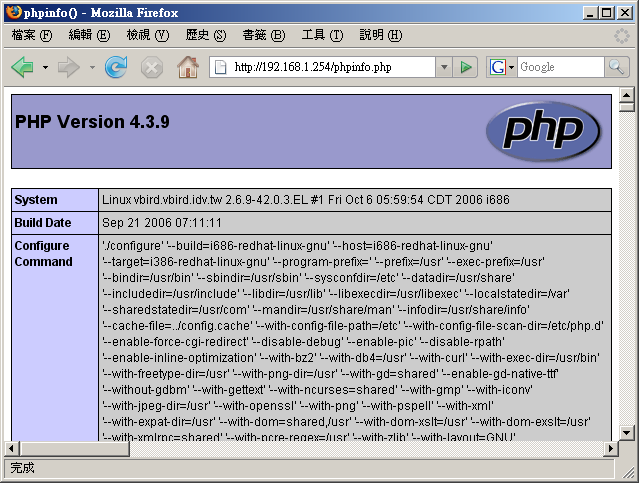Open the Forward button history dropdown arrow
Image resolution: width=639 pixels, height=483 pixels.
[92, 67]
